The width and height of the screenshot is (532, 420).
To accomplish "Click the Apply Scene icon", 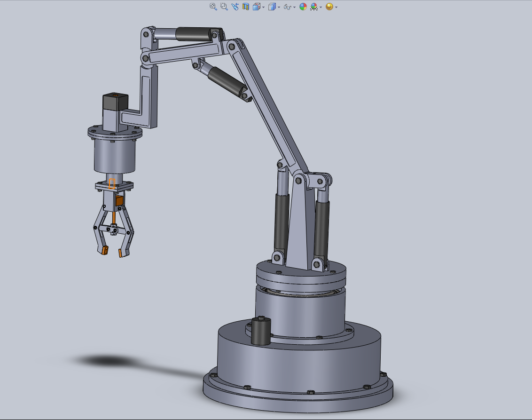I will [314, 7].
